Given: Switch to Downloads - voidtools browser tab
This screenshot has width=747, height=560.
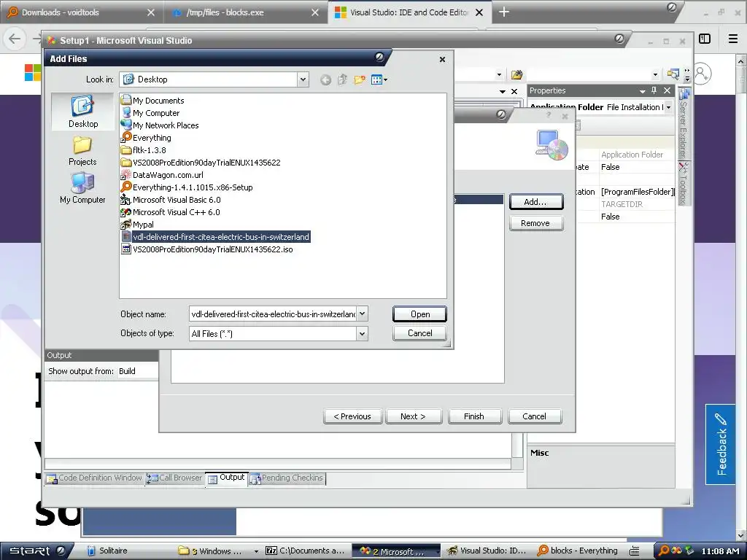Looking at the screenshot, I should tap(81, 12).
